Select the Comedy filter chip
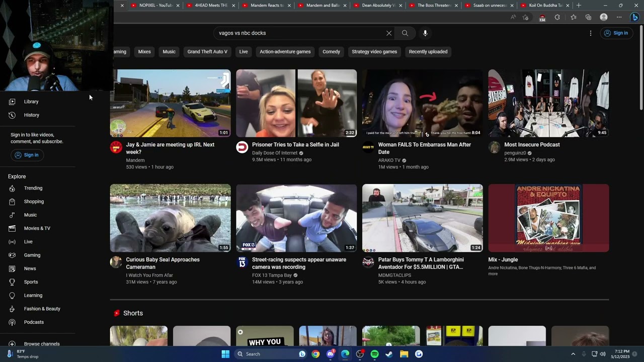This screenshot has height=362, width=644. click(331, 52)
